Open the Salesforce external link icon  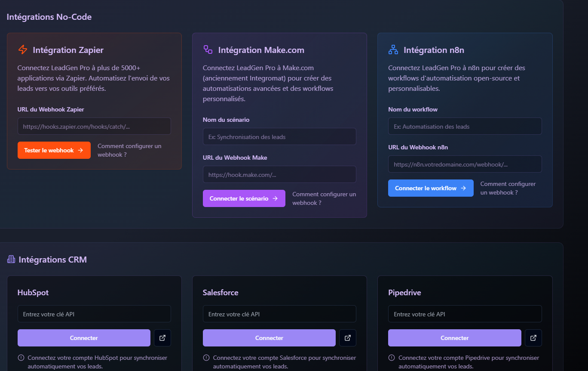coord(348,338)
